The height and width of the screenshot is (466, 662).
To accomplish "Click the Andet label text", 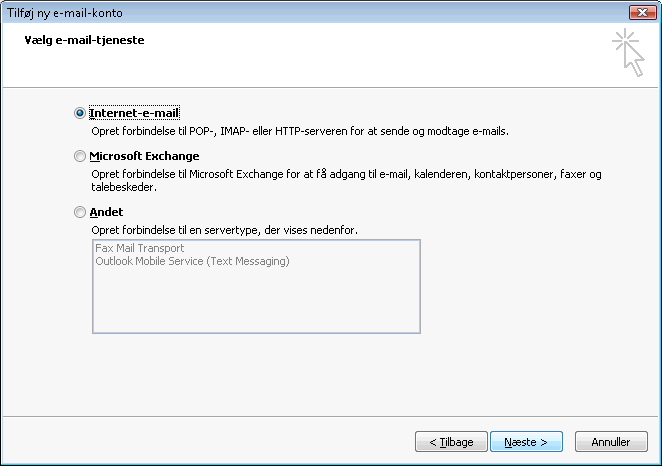I will point(106,212).
